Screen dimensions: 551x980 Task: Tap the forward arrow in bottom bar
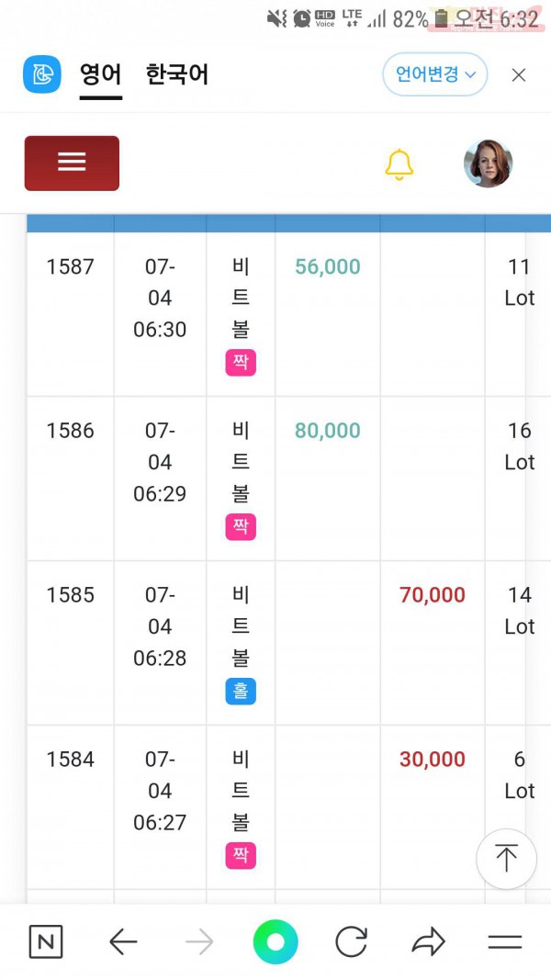coord(199,941)
